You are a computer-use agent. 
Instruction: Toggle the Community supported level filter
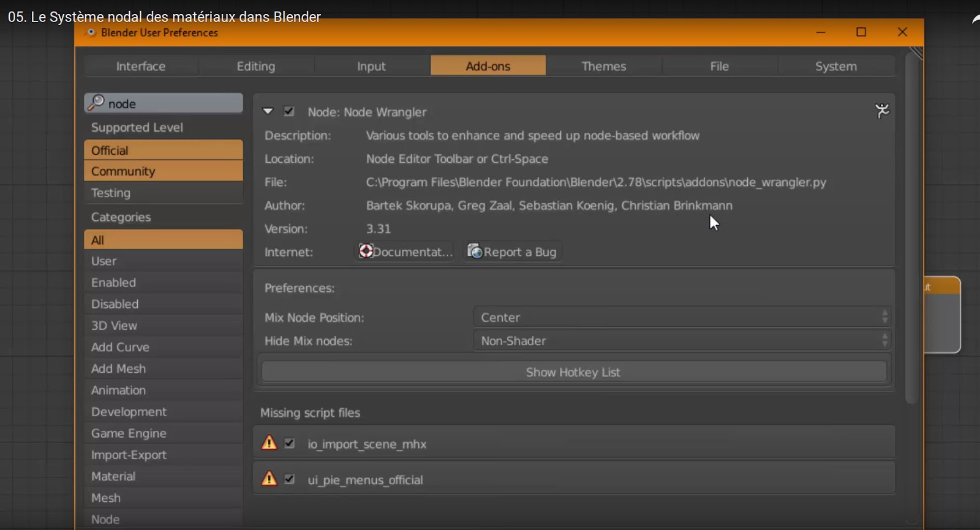click(x=164, y=171)
